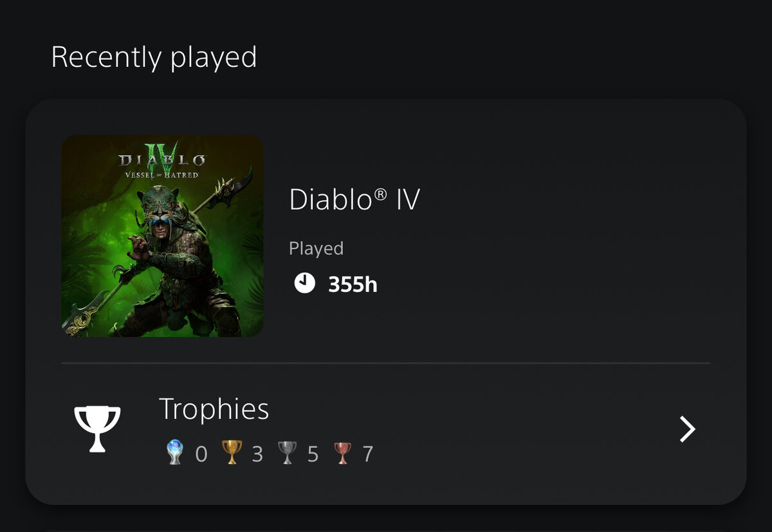Image resolution: width=772 pixels, height=532 pixels.
Task: Click the clock icon beside 355h
Action: pos(304,283)
